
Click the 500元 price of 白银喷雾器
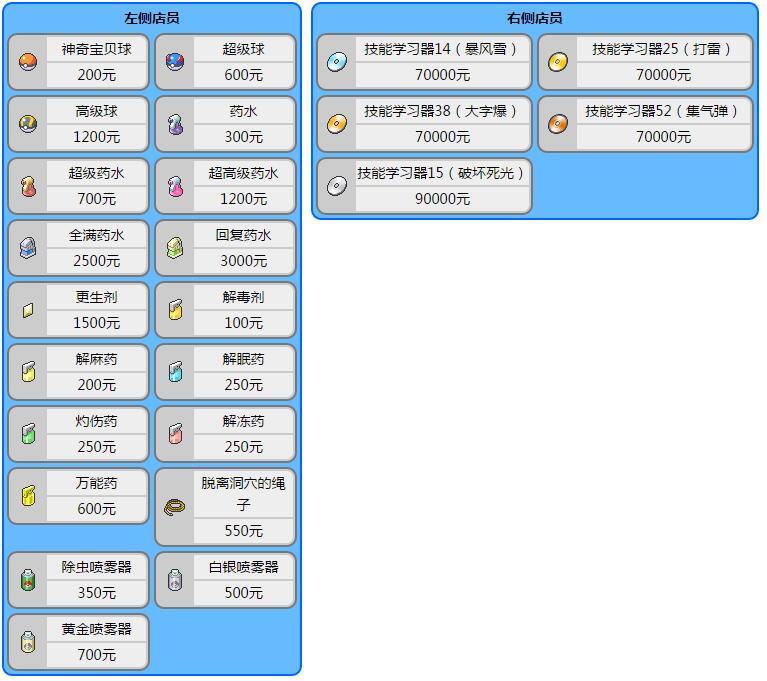pos(244,592)
